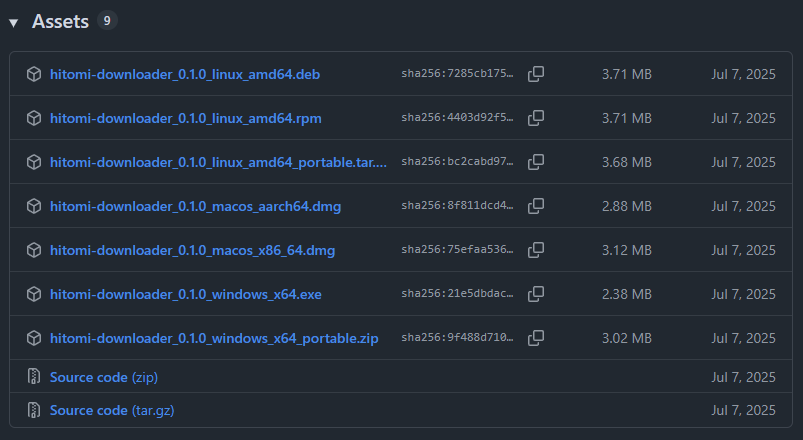This screenshot has width=803, height=440.
Task: Click package icon beside windows_x64_portable.zip
Action: tap(34, 339)
